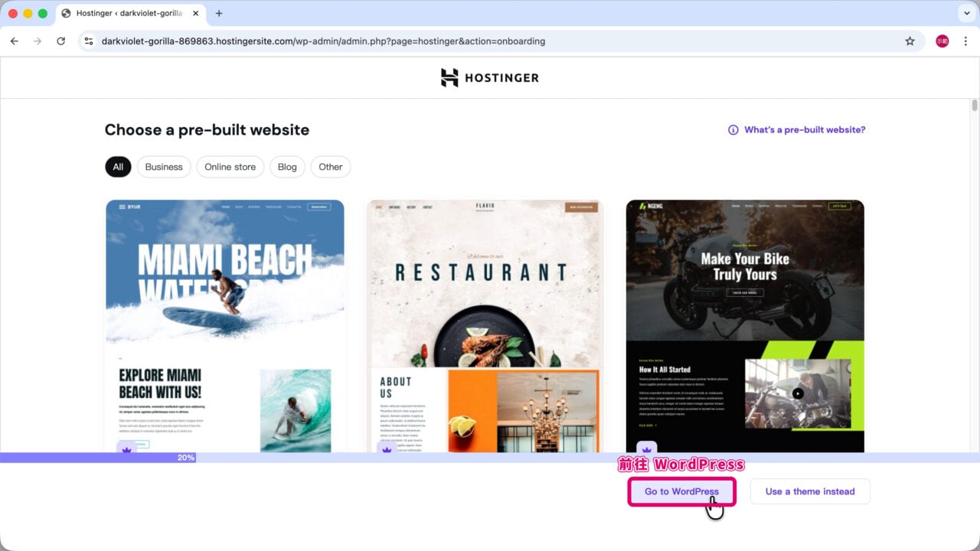The image size is (980, 551).
Task: Reload the page with refresh icon
Action: pos(61,41)
